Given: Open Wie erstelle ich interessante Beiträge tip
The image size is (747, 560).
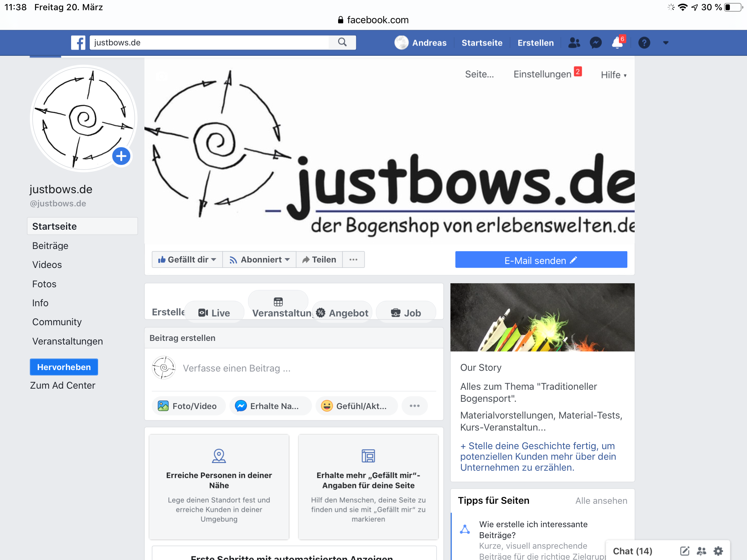Looking at the screenshot, I should (533, 529).
